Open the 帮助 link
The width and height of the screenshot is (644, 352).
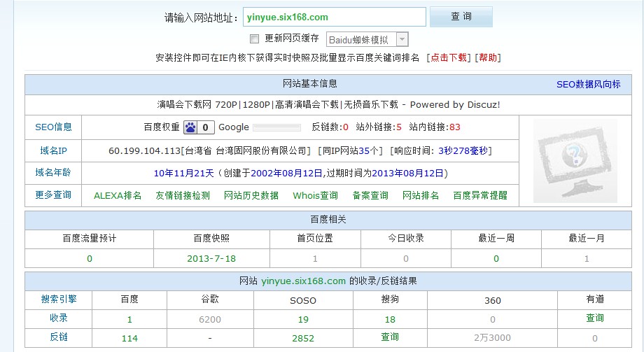tap(488, 57)
